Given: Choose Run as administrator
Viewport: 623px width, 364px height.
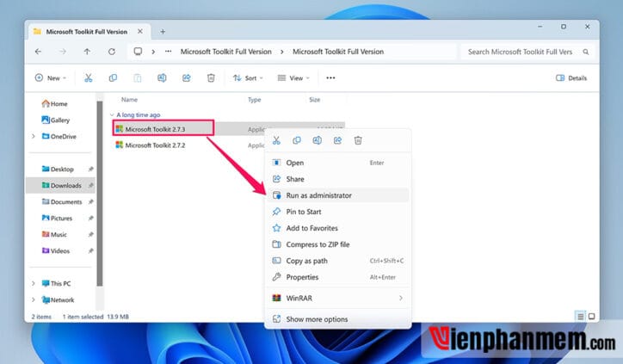Looking at the screenshot, I should pos(337,195).
